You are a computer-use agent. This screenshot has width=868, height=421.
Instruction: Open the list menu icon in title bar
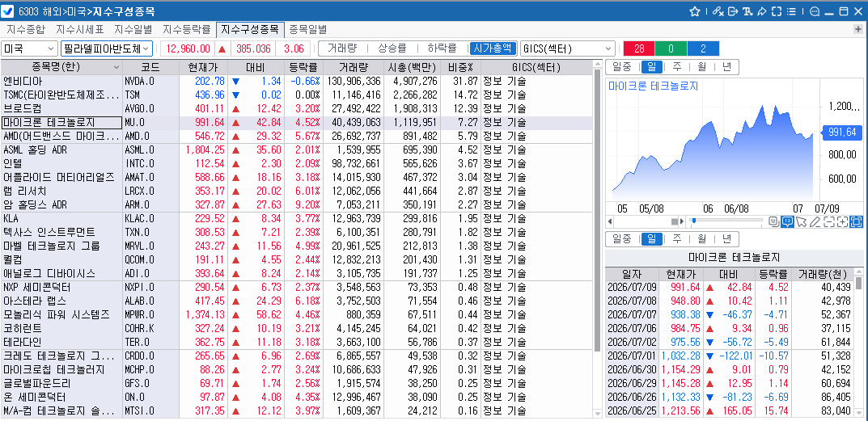791,11
